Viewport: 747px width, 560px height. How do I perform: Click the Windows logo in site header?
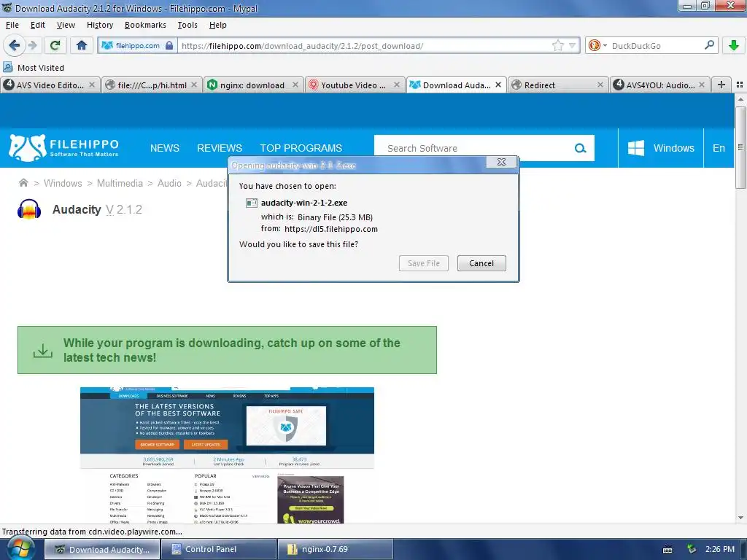(x=636, y=148)
